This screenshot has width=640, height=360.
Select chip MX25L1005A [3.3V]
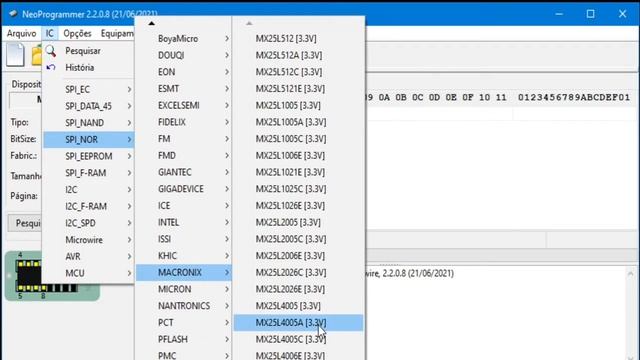[298, 122]
